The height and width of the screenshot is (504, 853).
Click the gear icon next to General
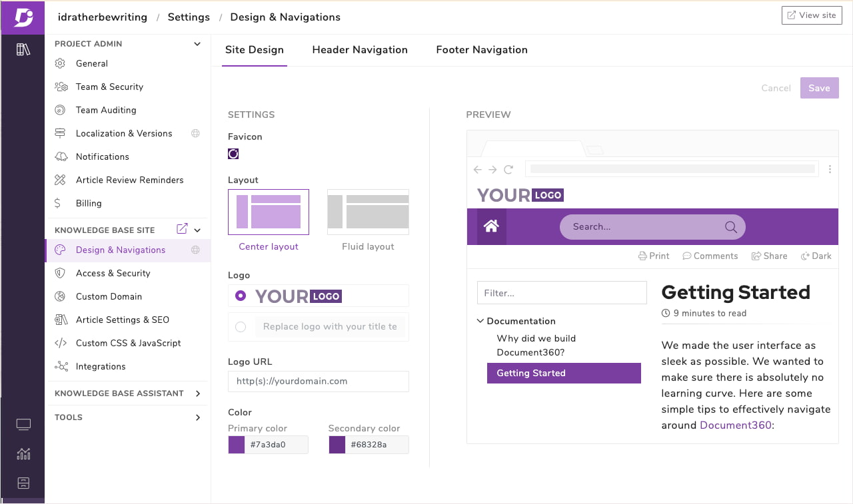click(x=60, y=63)
